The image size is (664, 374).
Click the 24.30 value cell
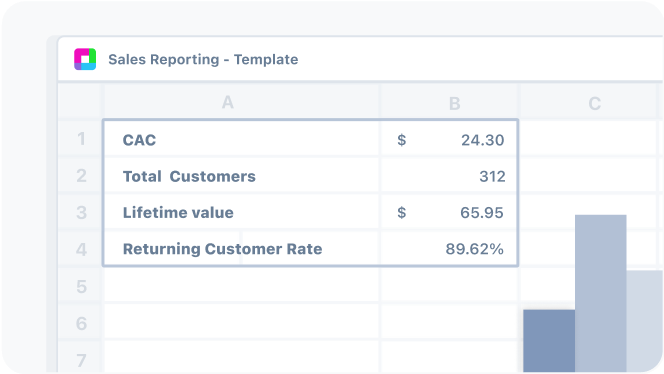pyautogui.click(x=449, y=139)
